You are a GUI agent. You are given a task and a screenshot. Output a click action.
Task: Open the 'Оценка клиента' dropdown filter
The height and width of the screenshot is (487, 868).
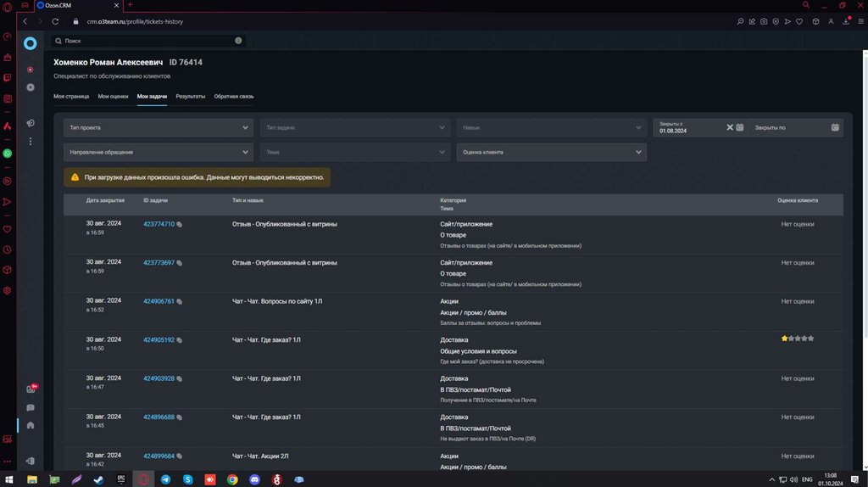coord(551,152)
